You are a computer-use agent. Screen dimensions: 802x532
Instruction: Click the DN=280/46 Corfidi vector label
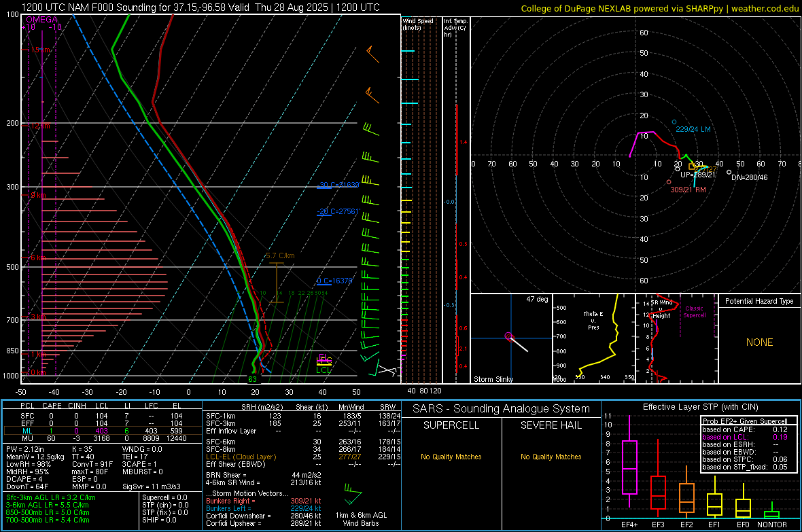[x=749, y=177]
